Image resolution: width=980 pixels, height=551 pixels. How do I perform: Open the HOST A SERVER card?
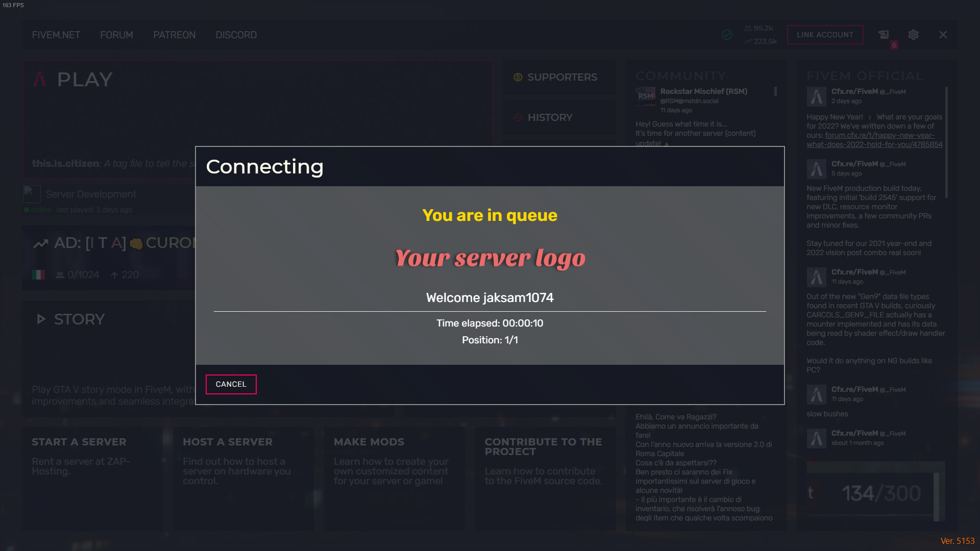click(242, 479)
